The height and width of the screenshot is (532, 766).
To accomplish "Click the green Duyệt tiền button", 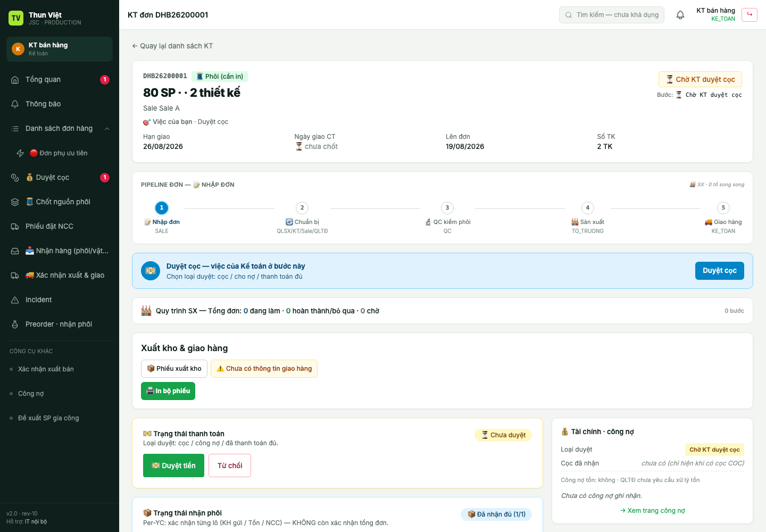I will tap(173, 465).
